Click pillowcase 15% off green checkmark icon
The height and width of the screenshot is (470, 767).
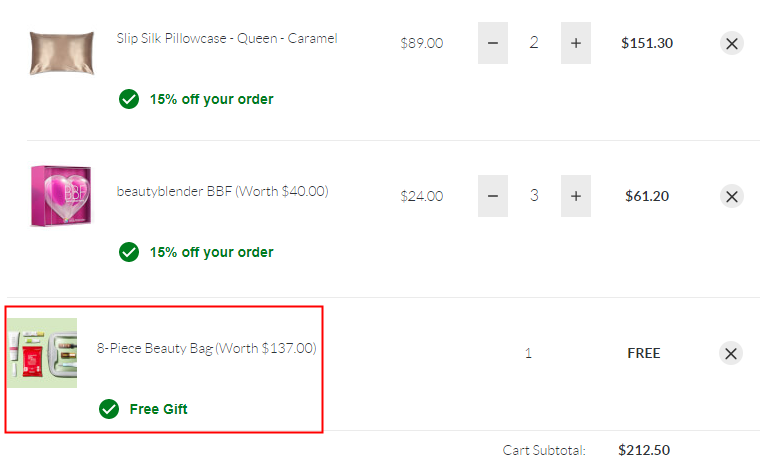[129, 99]
